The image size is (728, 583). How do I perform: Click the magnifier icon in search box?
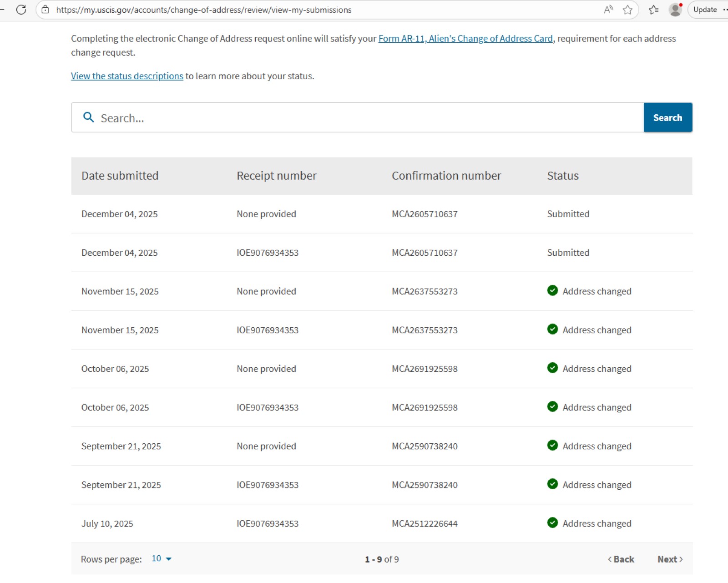(x=88, y=117)
